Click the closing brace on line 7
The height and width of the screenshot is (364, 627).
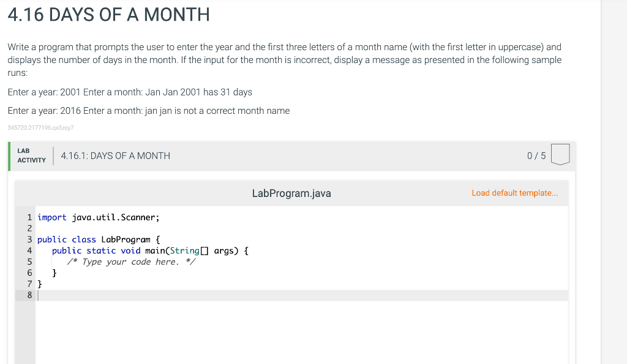point(39,283)
